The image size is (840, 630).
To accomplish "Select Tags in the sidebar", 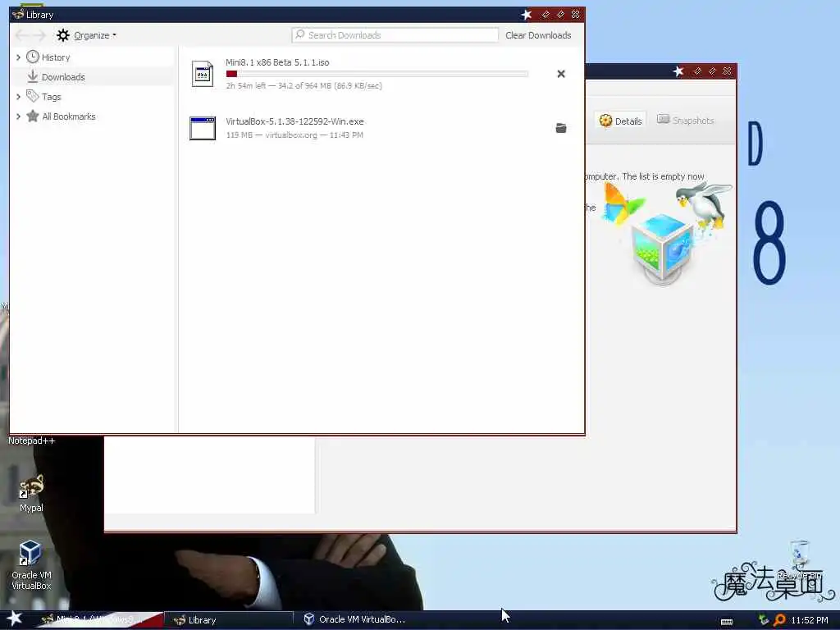I will pyautogui.click(x=52, y=97).
